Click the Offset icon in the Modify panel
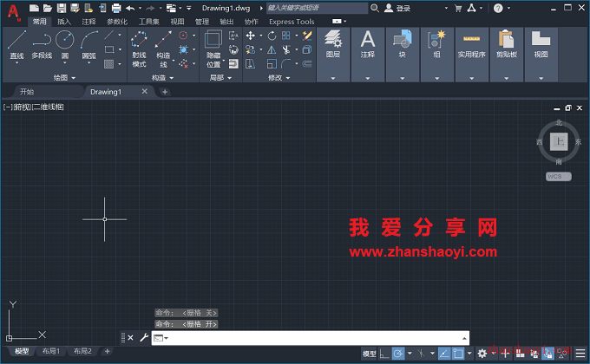 (x=307, y=63)
